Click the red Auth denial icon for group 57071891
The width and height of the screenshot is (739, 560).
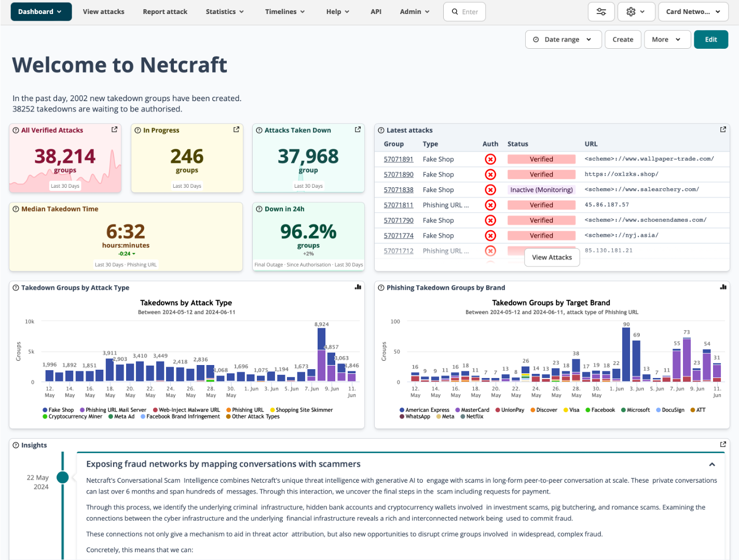pyautogui.click(x=490, y=159)
